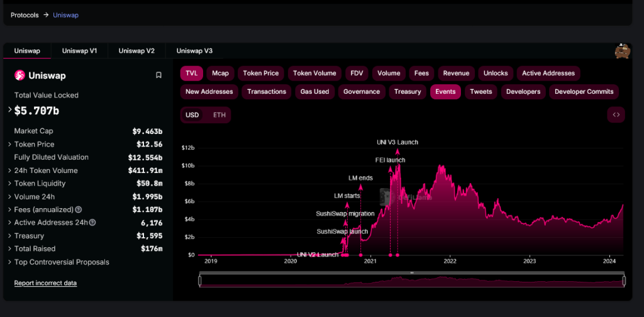This screenshot has width=644, height=317.
Task: Switch to the Uniswap V2 tab
Action: pyautogui.click(x=136, y=51)
